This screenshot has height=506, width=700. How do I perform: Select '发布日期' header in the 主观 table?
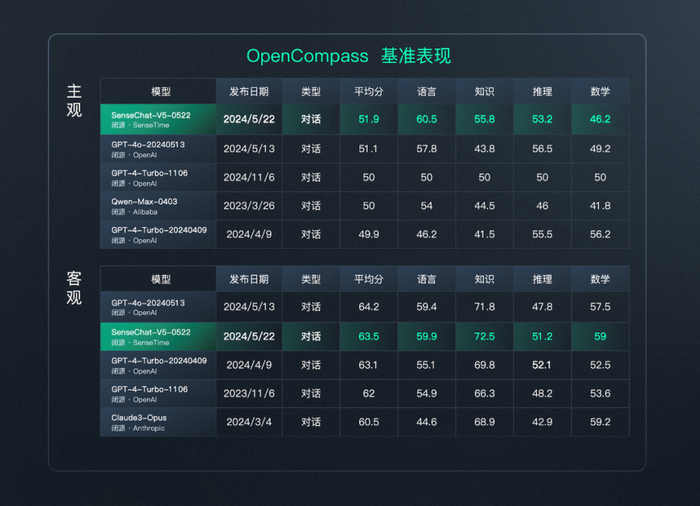coord(249,92)
